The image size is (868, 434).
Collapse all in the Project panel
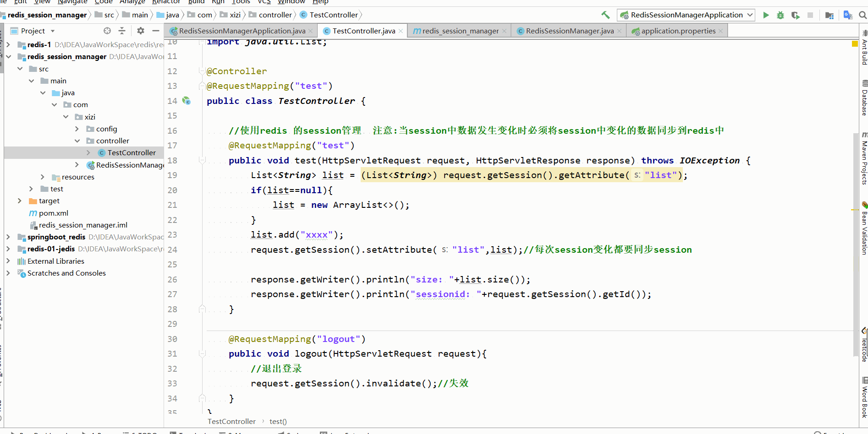click(x=122, y=31)
